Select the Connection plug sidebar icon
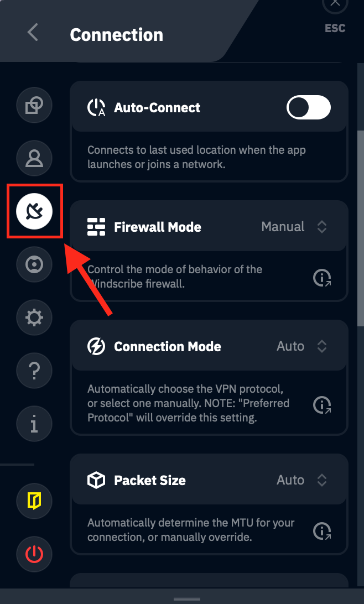The image size is (364, 604). (34, 211)
